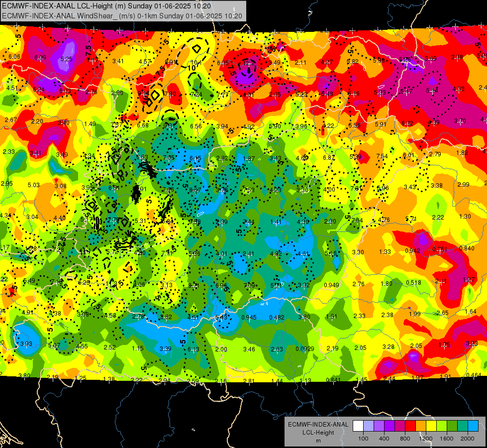Click the lime green legend swatch
Image resolution: width=487 pixels, height=448 pixels.
pos(442,426)
